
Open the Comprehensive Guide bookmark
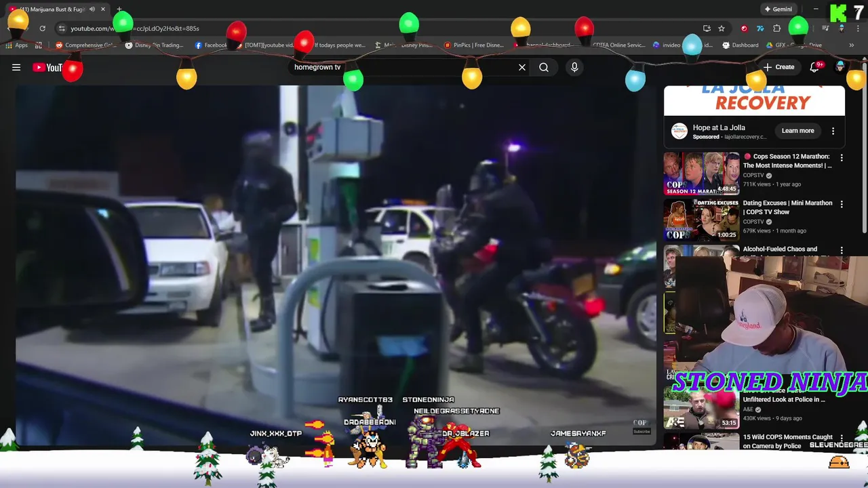pyautogui.click(x=85, y=45)
